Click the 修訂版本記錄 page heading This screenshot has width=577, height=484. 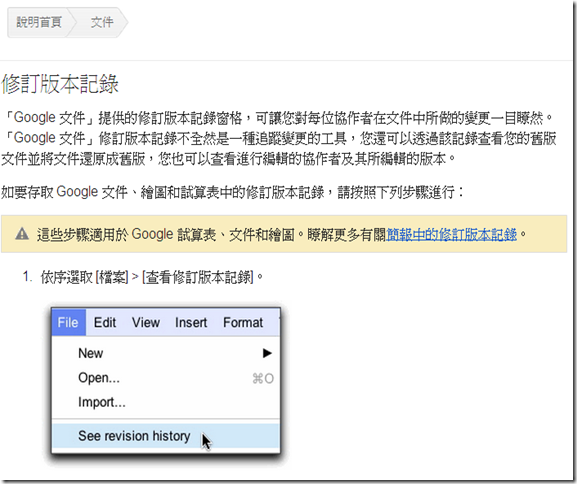pyautogui.click(x=60, y=84)
